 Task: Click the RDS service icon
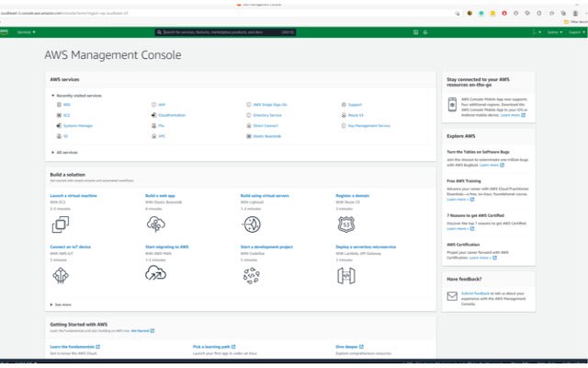[59, 105]
